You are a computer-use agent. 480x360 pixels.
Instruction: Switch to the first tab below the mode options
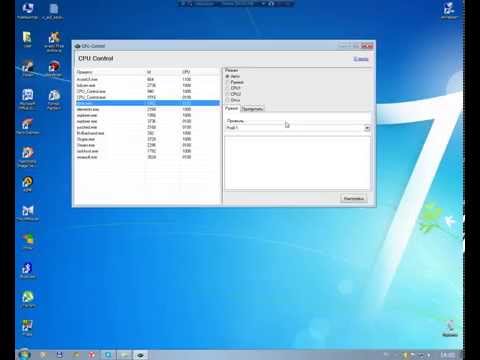231,108
